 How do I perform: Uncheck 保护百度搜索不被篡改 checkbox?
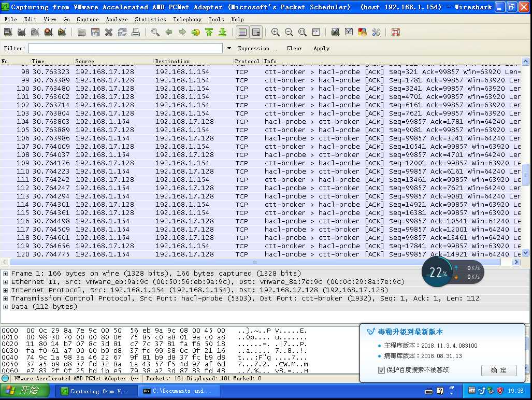[381, 370]
